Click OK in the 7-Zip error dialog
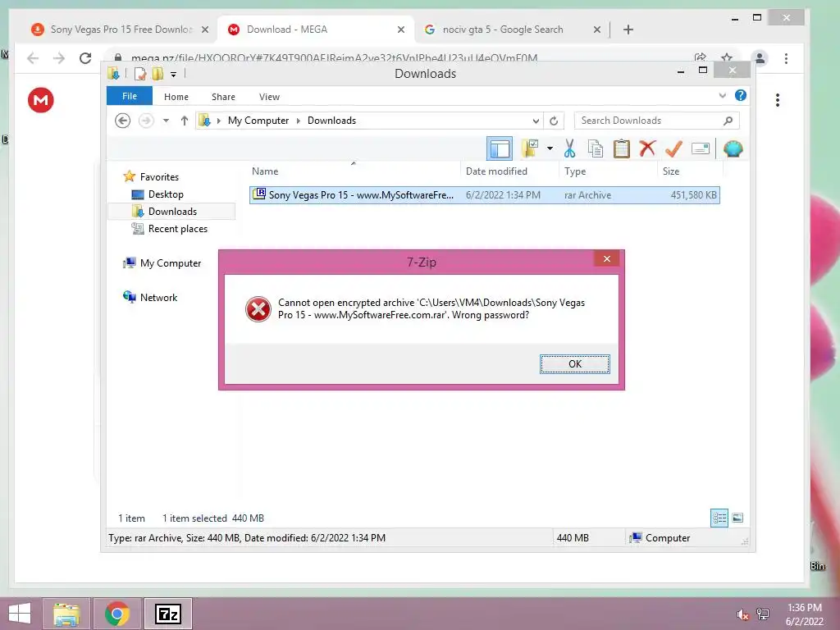Image resolution: width=840 pixels, height=630 pixels. (574, 364)
